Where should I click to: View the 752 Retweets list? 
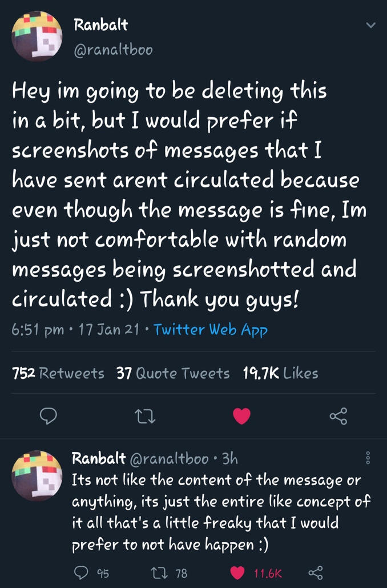click(x=58, y=374)
